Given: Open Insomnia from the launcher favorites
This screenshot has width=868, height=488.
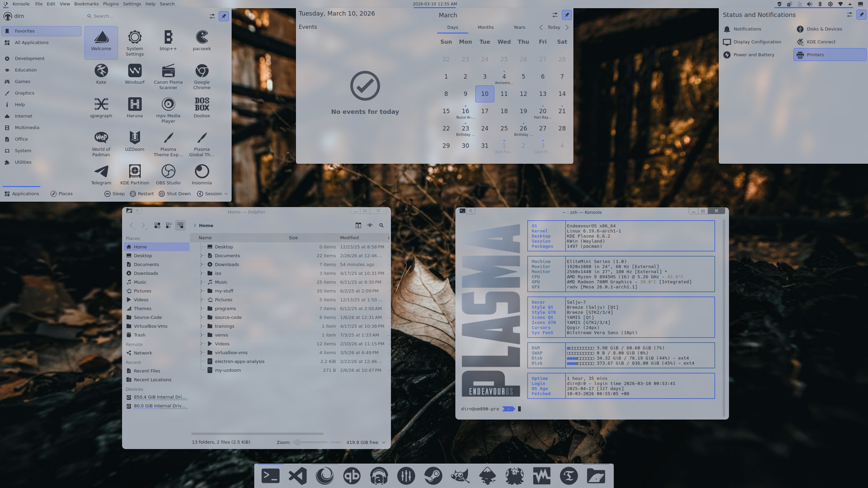Looking at the screenshot, I should (x=202, y=174).
